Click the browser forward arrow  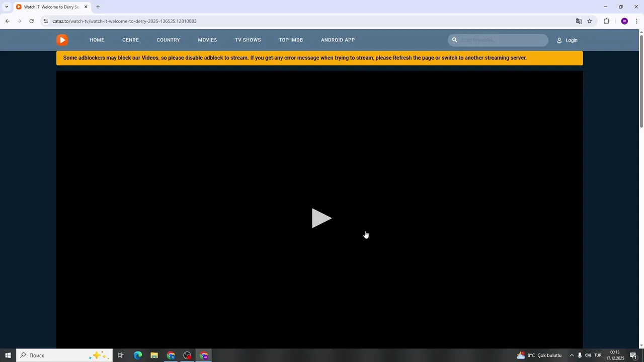click(19, 21)
